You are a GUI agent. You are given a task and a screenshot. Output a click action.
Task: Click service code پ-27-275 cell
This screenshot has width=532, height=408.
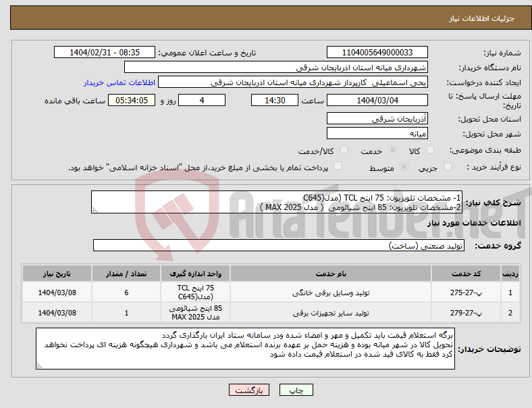(467, 292)
